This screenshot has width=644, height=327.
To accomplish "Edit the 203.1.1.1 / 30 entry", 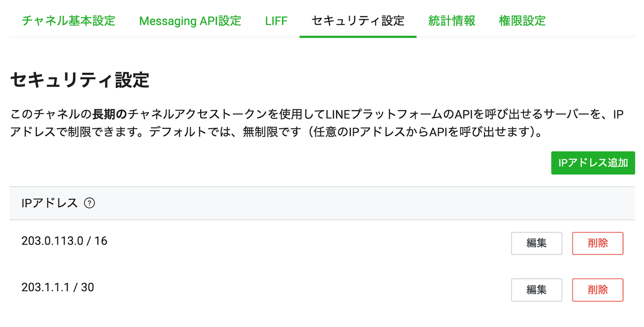I will [537, 290].
